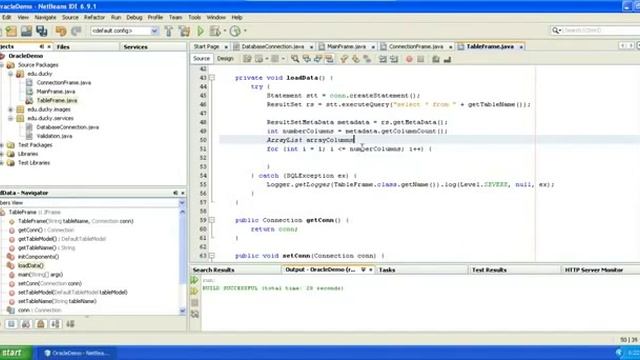This screenshot has height=360, width=640.
Task: Click the editor Find Selection magnifier icon
Action: (x=295, y=59)
